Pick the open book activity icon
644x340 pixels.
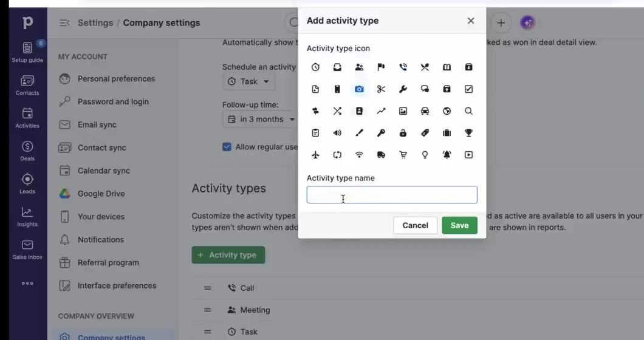click(x=447, y=67)
